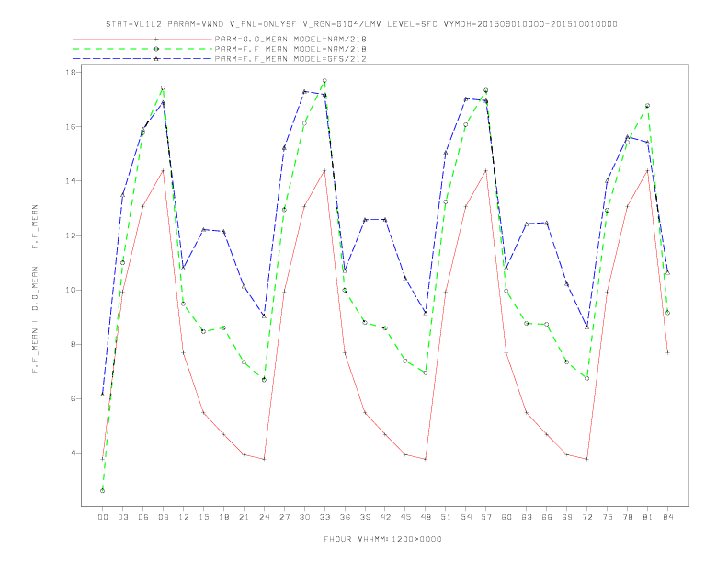Click x-axis forecast hour label 30

click(304, 517)
